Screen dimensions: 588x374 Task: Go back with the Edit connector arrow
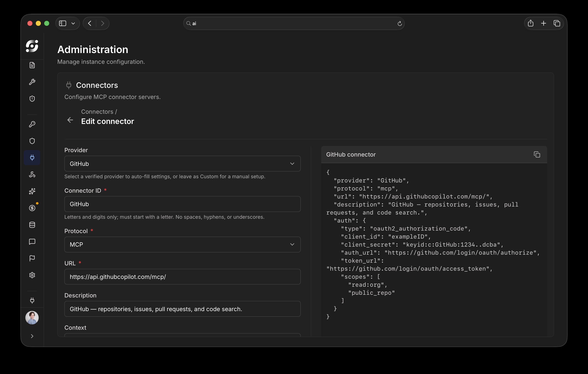click(70, 120)
